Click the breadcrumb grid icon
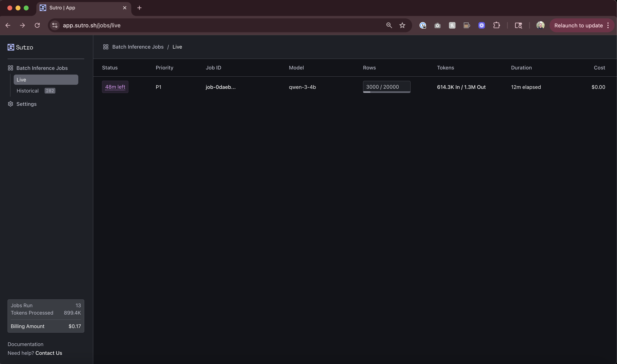The image size is (617, 364). tap(106, 47)
